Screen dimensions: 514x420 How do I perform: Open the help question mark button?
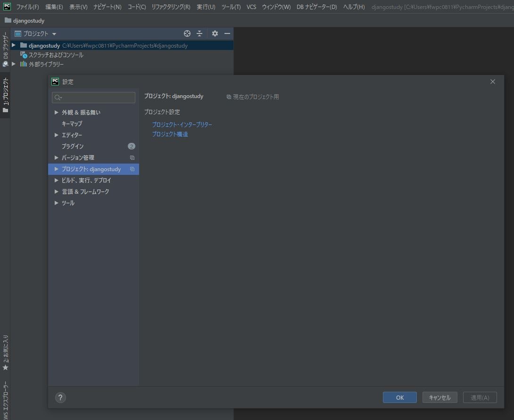pyautogui.click(x=60, y=397)
